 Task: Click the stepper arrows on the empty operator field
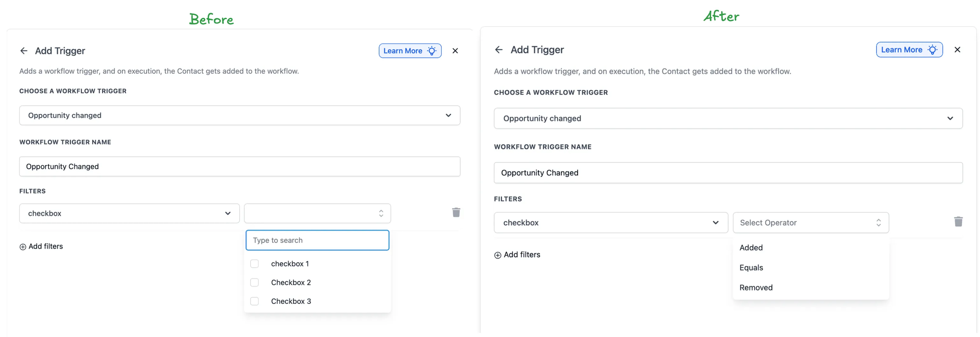[380, 213]
